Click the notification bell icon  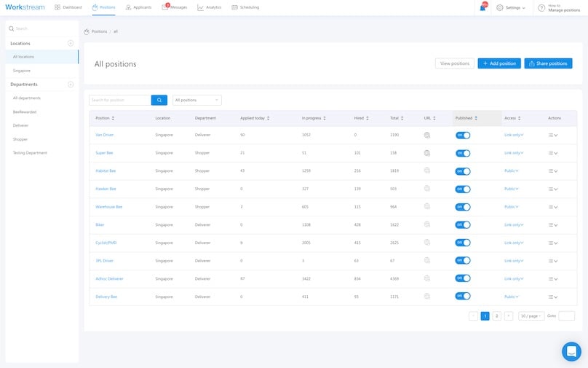482,7
